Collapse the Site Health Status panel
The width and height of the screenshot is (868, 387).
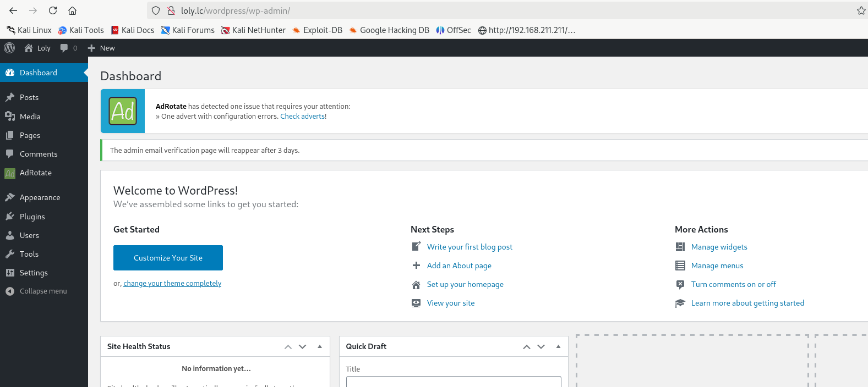click(320, 346)
